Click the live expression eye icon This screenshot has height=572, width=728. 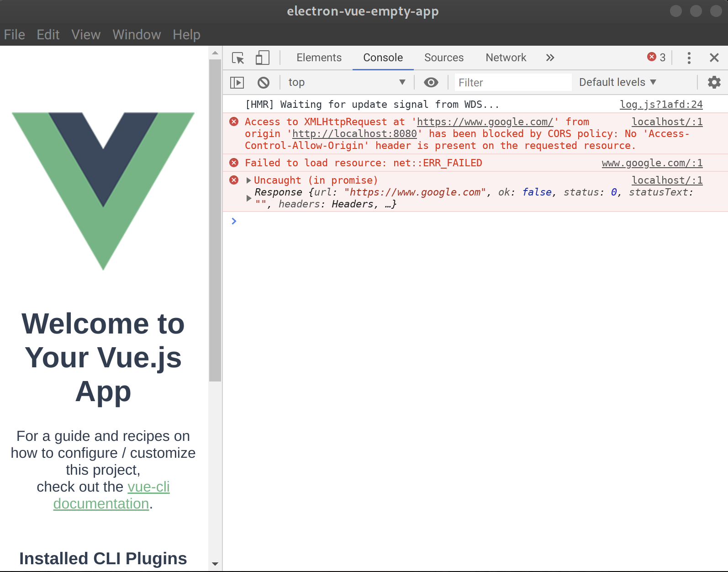pos(431,82)
